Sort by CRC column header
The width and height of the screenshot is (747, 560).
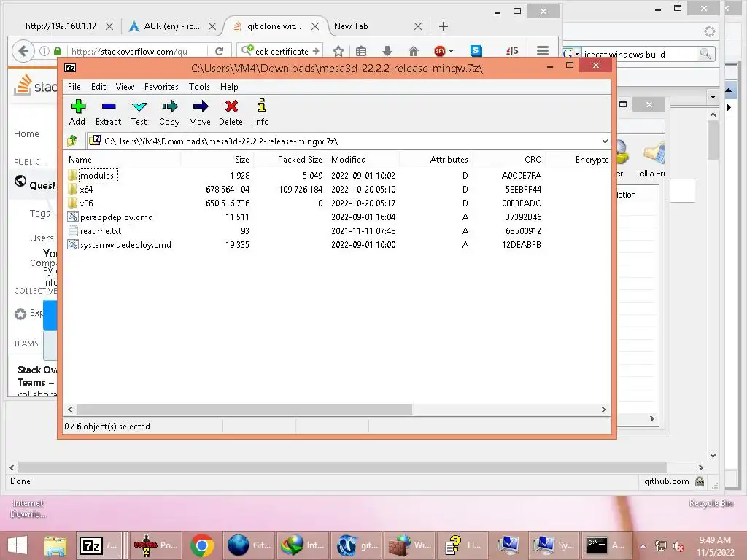508,160
